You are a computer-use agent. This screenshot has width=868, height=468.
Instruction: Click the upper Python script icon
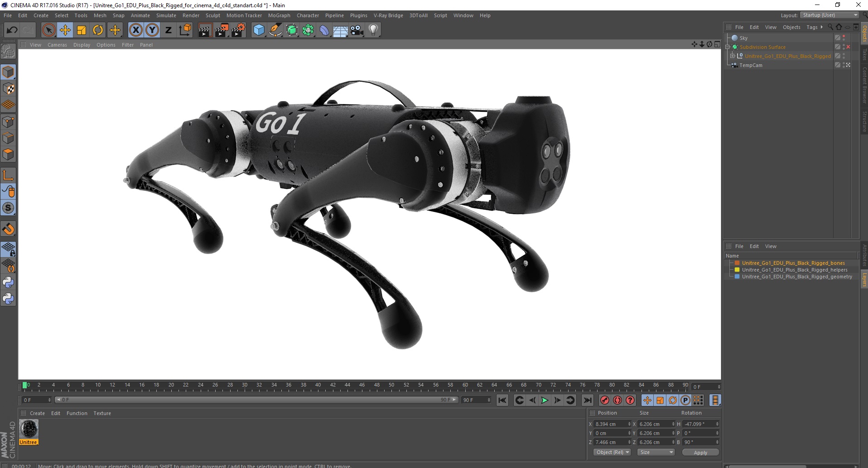click(x=8, y=282)
